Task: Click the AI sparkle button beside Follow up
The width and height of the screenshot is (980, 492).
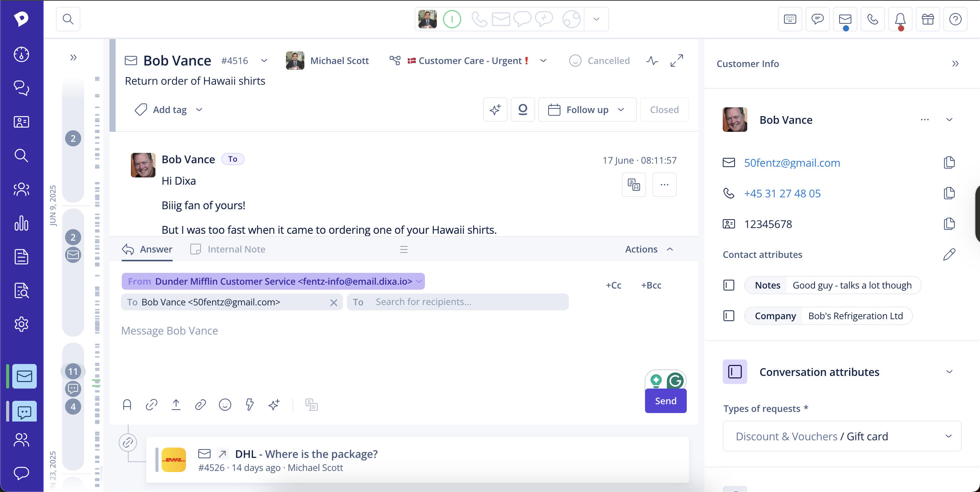Action: coord(495,110)
